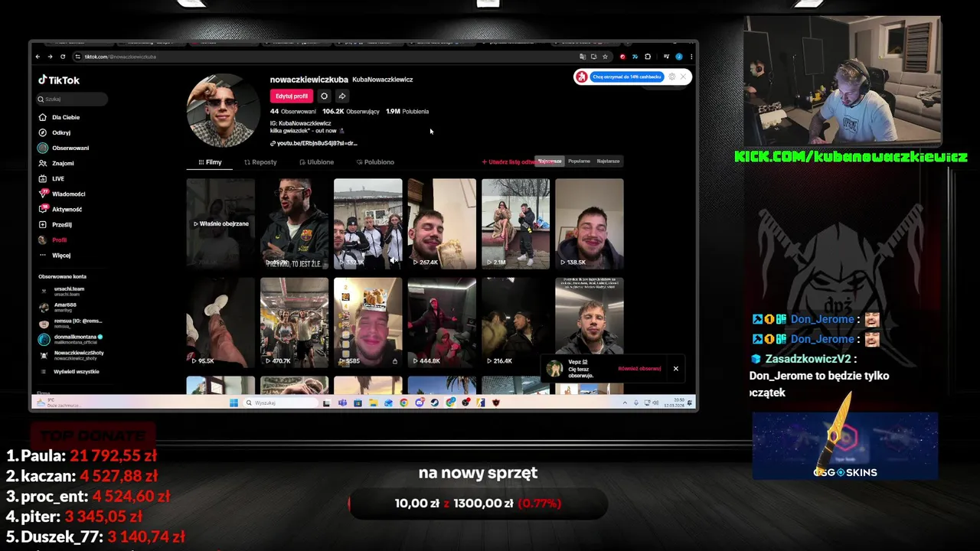The height and width of the screenshot is (551, 980).
Task: Open the video with 216.4K views
Action: 515,322
